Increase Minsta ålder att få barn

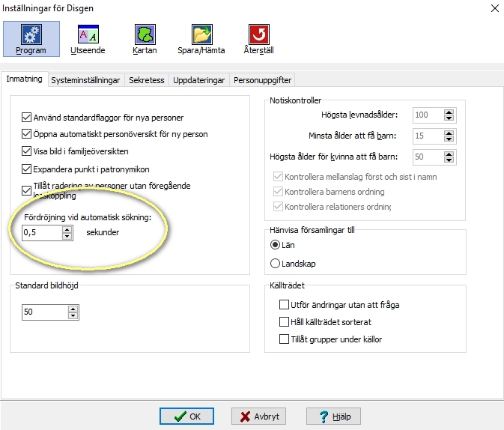pos(449,133)
